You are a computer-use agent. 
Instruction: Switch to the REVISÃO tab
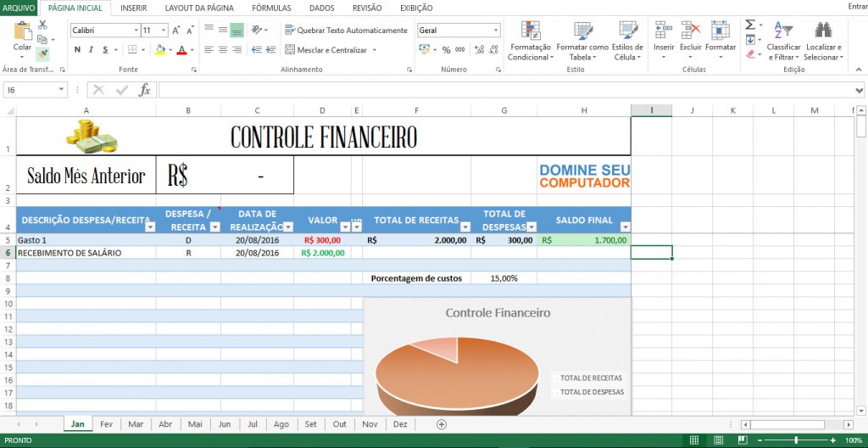pyautogui.click(x=367, y=8)
